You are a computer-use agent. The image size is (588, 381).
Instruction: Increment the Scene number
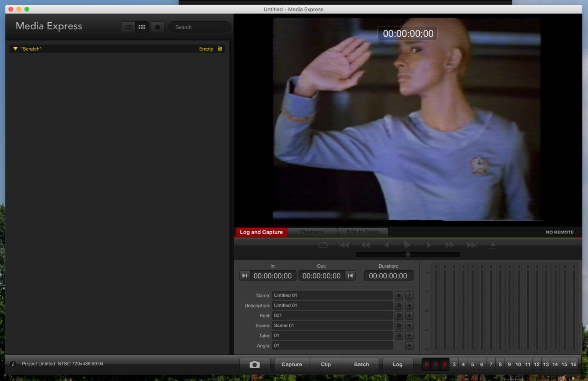click(x=409, y=325)
